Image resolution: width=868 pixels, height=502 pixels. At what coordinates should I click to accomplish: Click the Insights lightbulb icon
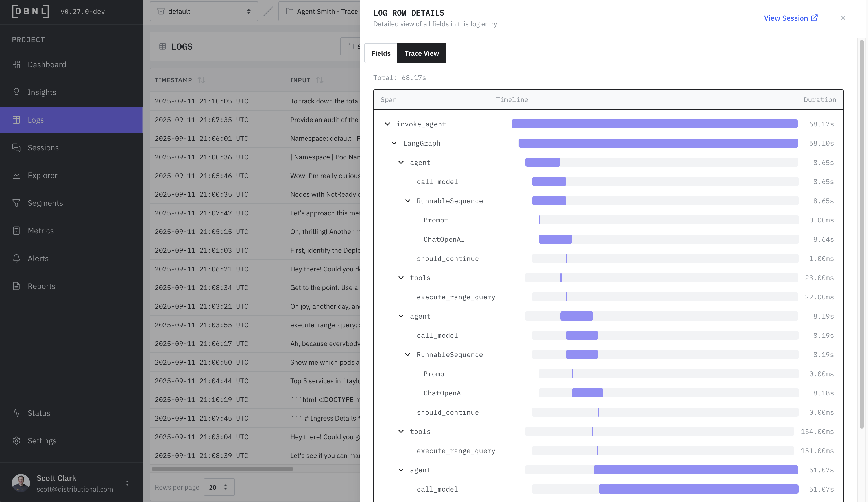coord(16,92)
